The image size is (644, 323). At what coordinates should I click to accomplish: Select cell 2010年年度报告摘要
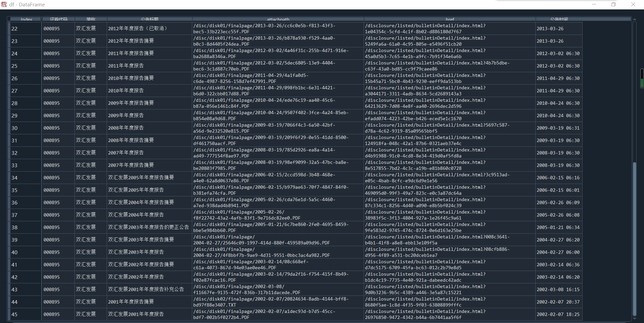(x=150, y=78)
